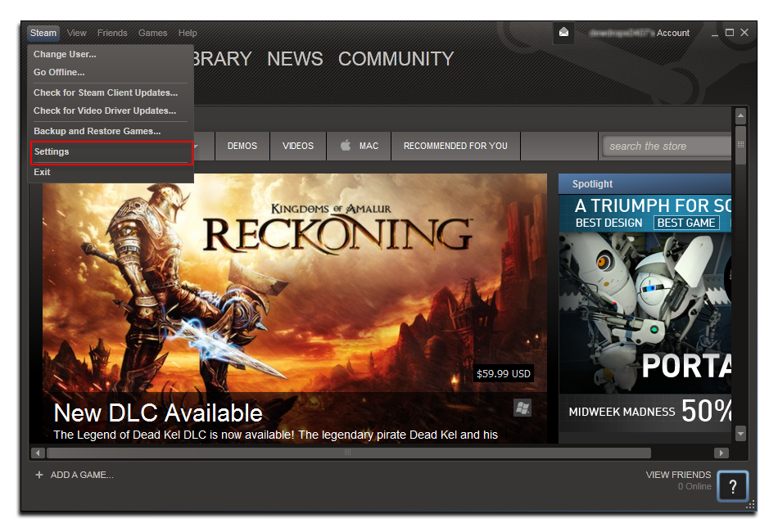Switch to the NEWS tab

coord(295,59)
